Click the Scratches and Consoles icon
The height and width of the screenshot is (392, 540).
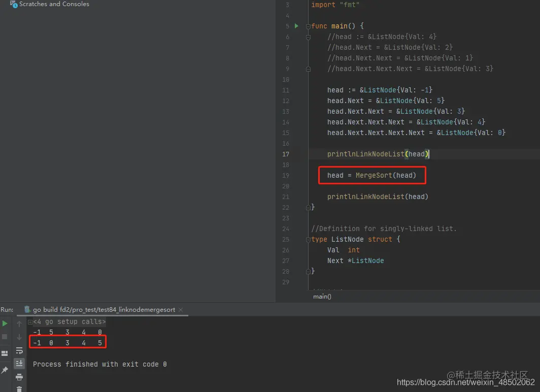14,4
